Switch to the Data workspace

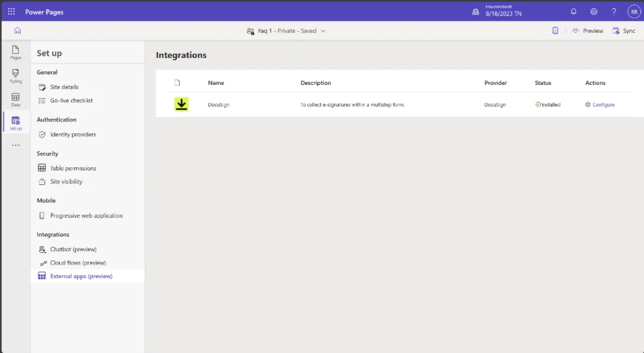(16, 100)
